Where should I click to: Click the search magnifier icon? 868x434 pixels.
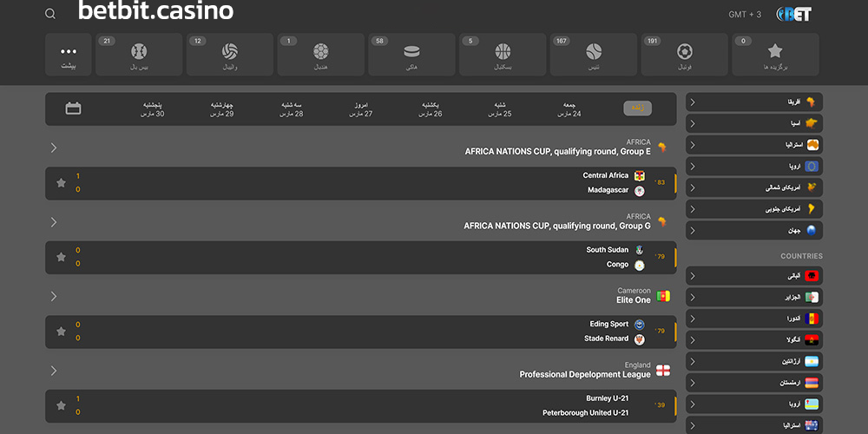pos(50,14)
